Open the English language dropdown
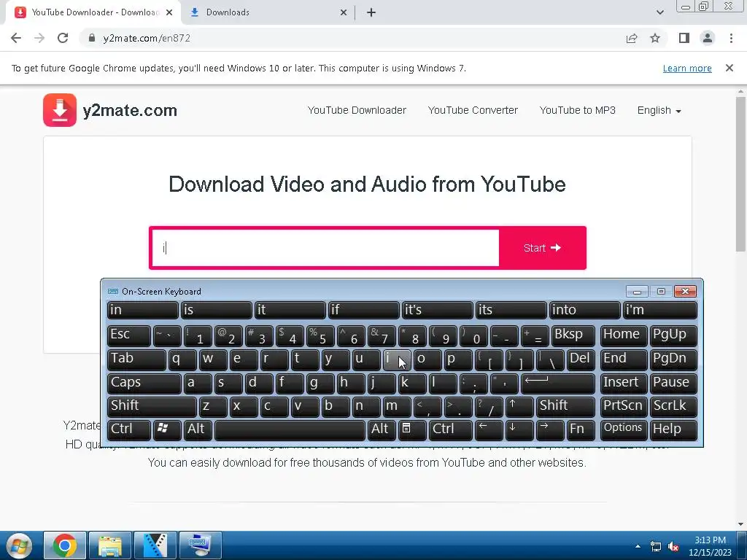747x560 pixels. pyautogui.click(x=659, y=111)
